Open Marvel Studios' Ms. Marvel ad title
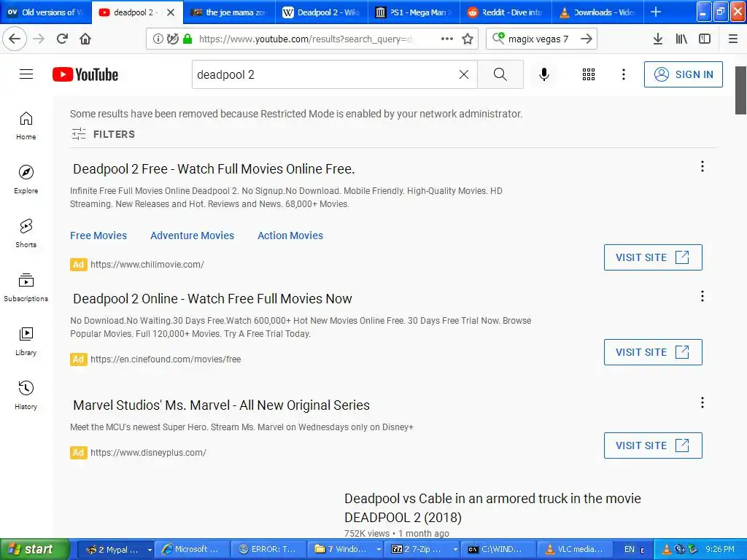The width and height of the screenshot is (747, 560). coord(222,405)
